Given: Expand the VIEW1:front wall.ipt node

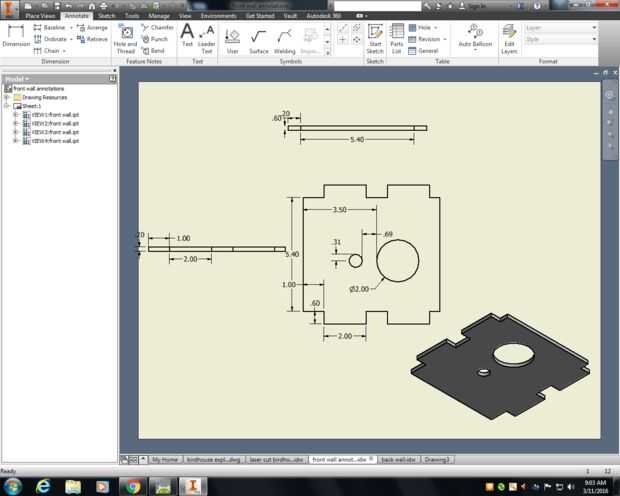Looking at the screenshot, I should [15, 115].
